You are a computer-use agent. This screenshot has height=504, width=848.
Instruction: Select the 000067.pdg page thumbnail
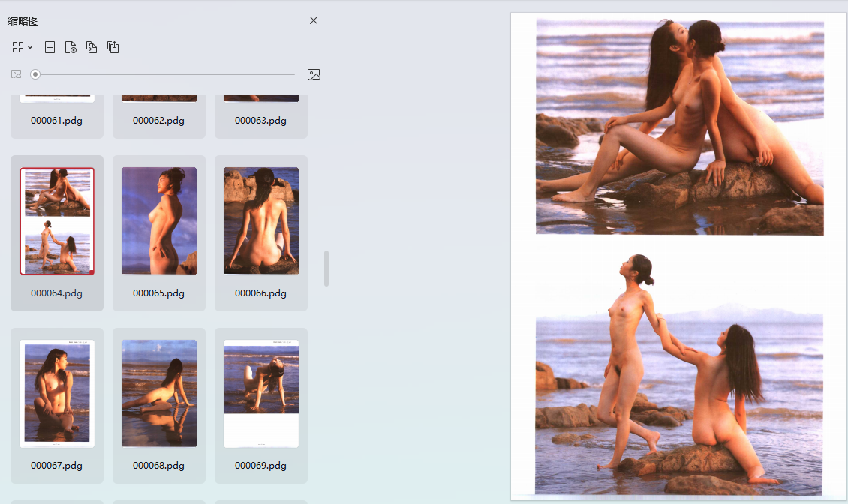pyautogui.click(x=57, y=394)
